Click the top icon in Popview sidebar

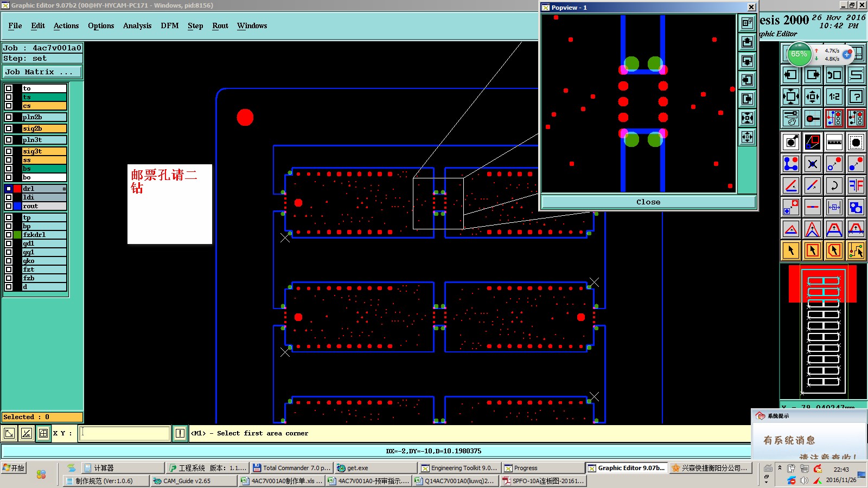point(748,23)
